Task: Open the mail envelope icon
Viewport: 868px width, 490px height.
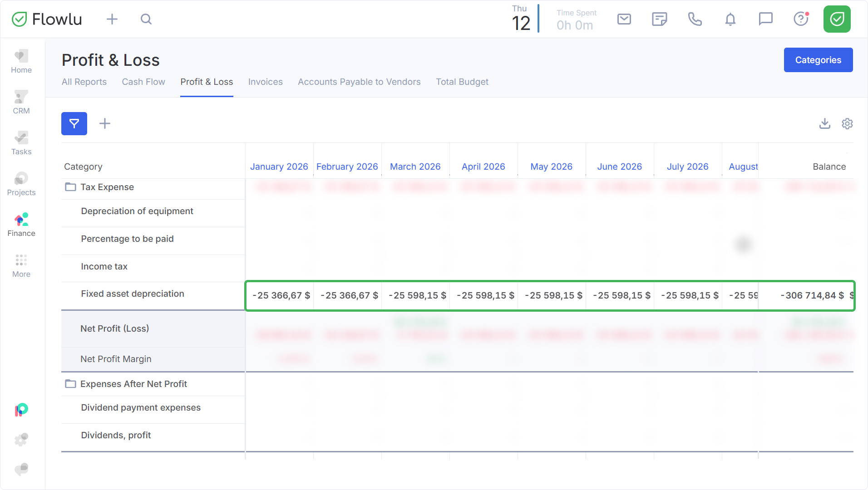Action: pos(624,19)
